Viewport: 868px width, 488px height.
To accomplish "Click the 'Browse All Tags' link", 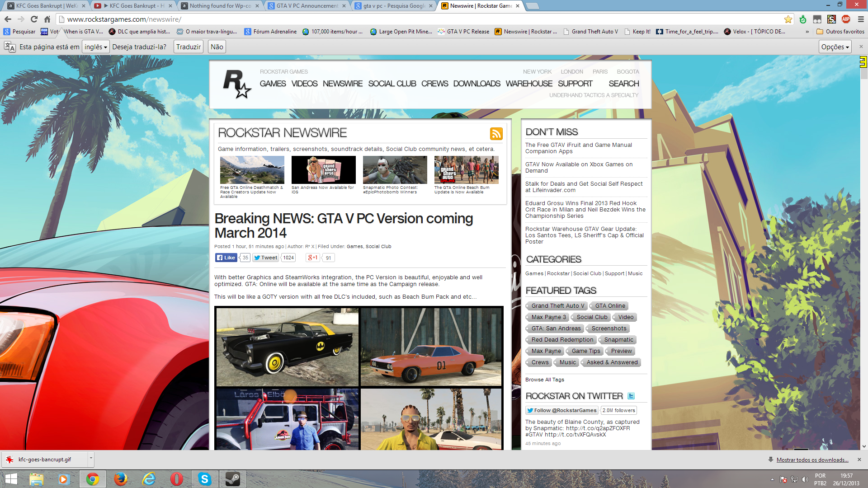I will 544,380.
